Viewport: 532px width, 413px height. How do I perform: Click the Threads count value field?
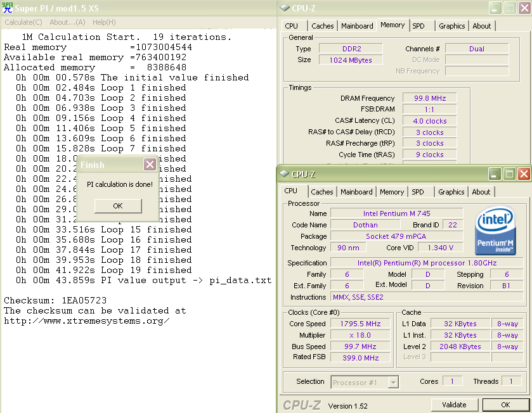511,381
